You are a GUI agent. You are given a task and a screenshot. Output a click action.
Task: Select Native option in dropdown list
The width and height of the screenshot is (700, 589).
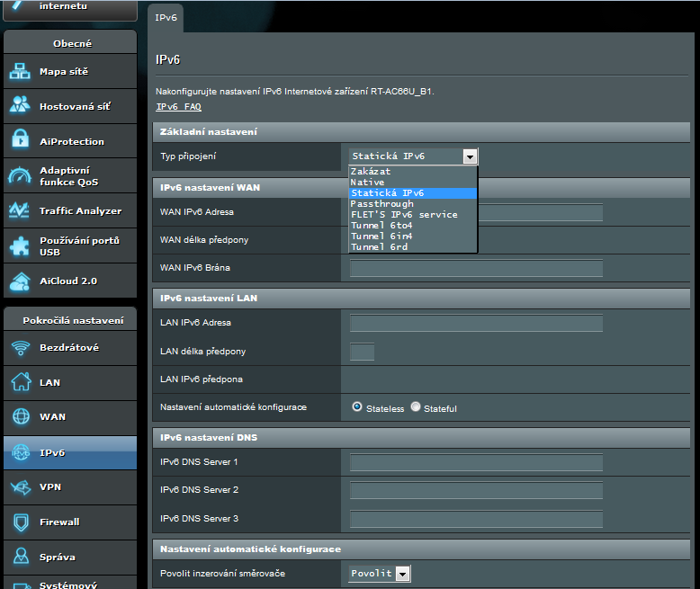coord(368,183)
